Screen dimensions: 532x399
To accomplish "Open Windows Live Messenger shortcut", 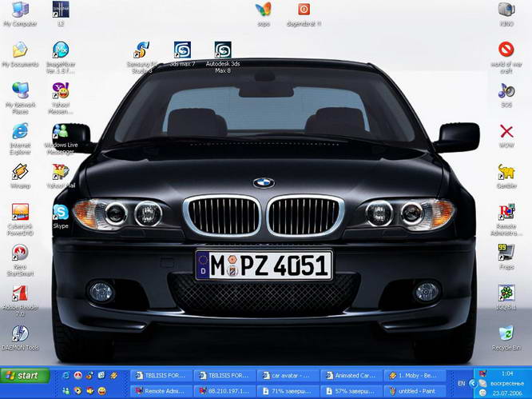I will (61, 138).
